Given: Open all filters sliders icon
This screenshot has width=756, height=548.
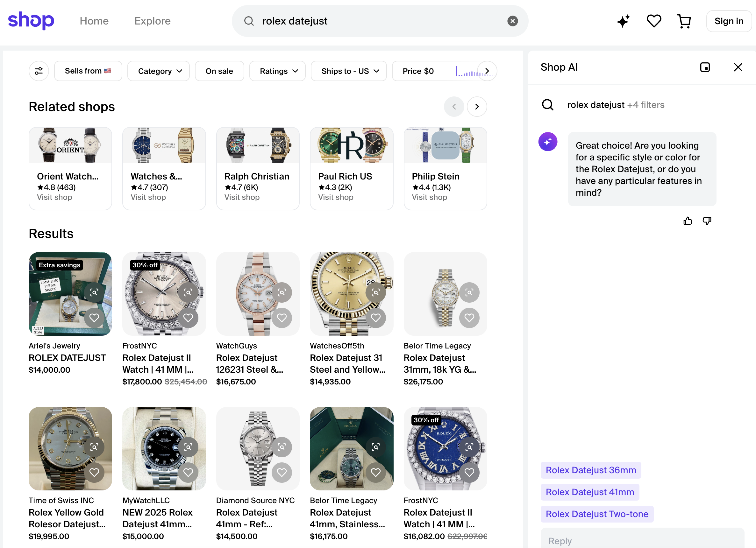Looking at the screenshot, I should point(39,71).
